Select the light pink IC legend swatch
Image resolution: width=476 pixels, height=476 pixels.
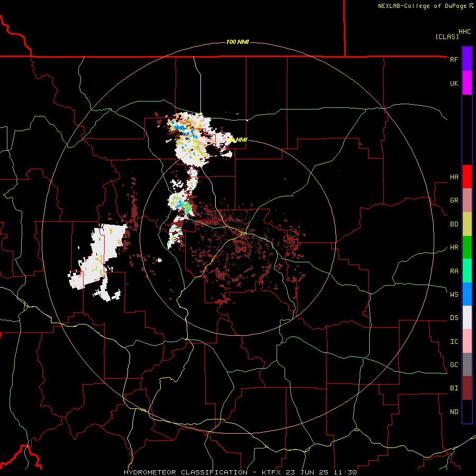[x=467, y=341]
